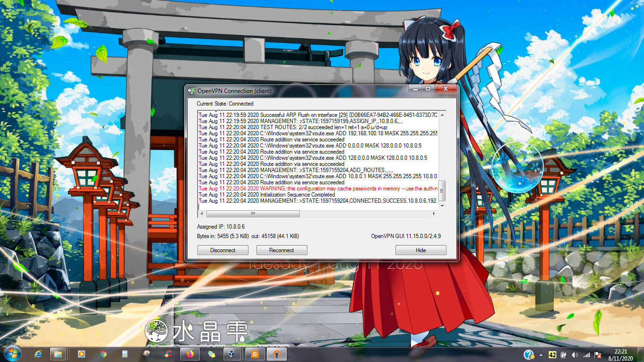This screenshot has width=644, height=362.
Task: Click the stacked-windows icon after Firefox on the taskbar
Action: click(212, 354)
